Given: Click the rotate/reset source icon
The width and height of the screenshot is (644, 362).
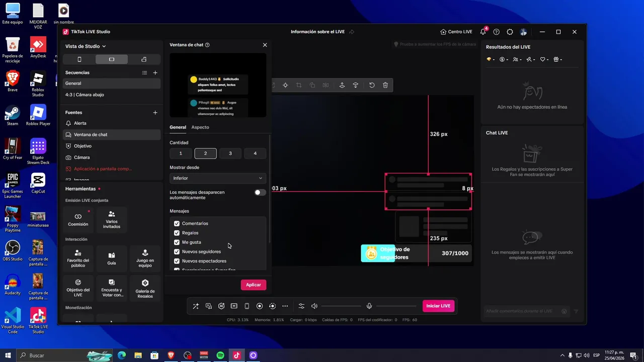Looking at the screenshot, I should tap(372, 85).
